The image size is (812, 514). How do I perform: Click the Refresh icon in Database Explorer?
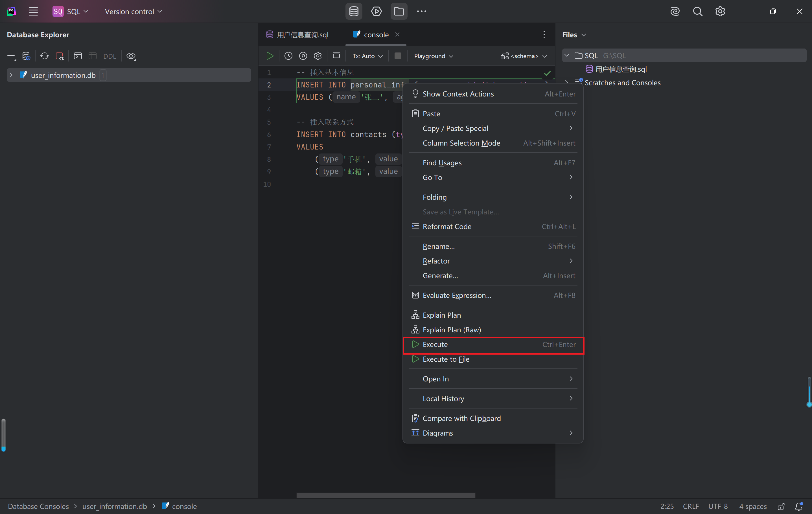(45, 56)
